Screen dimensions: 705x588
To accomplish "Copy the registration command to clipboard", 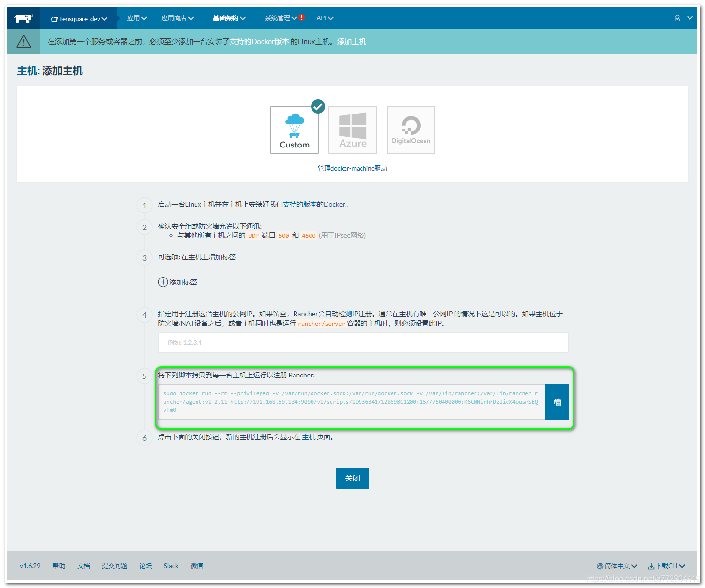I will point(557,402).
